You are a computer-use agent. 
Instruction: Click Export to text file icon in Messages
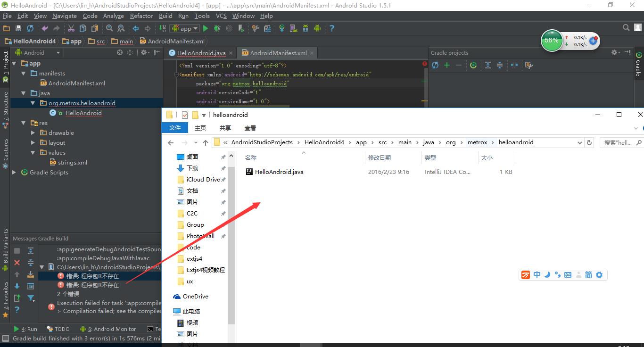[x=17, y=297]
